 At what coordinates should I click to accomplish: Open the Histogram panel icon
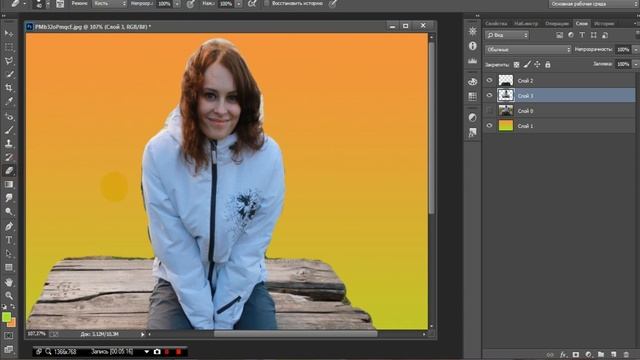(x=473, y=61)
